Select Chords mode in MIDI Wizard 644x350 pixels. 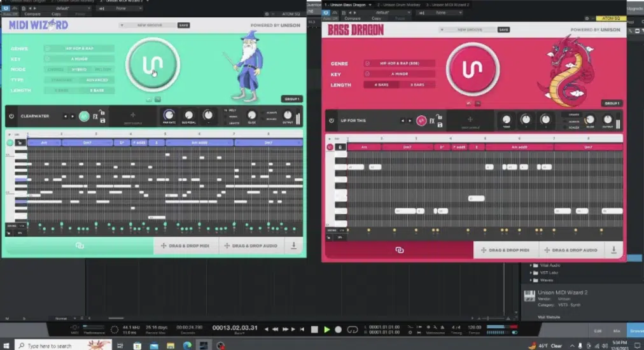[x=56, y=69]
